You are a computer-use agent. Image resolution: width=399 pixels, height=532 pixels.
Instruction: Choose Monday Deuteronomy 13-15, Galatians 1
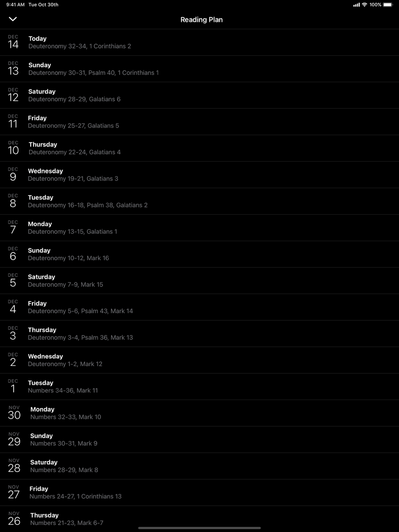199,228
